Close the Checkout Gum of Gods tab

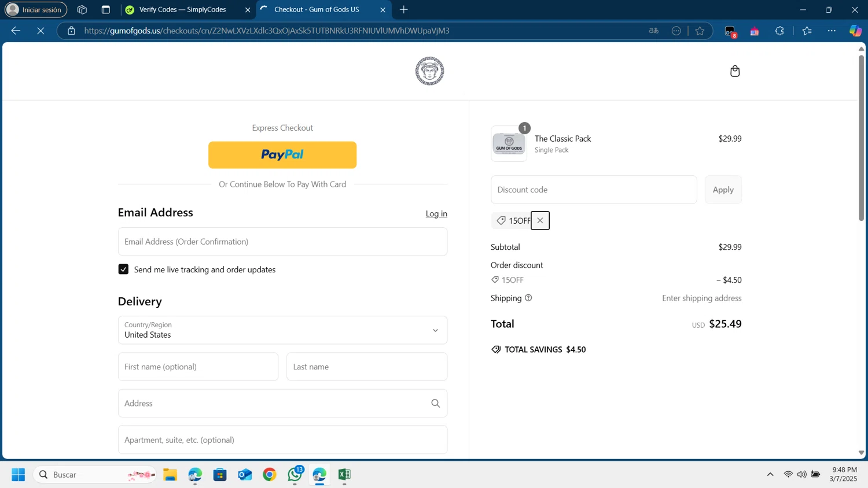tap(382, 10)
